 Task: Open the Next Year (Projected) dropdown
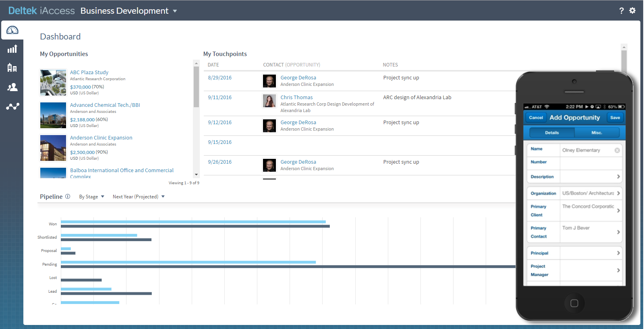[x=139, y=197]
